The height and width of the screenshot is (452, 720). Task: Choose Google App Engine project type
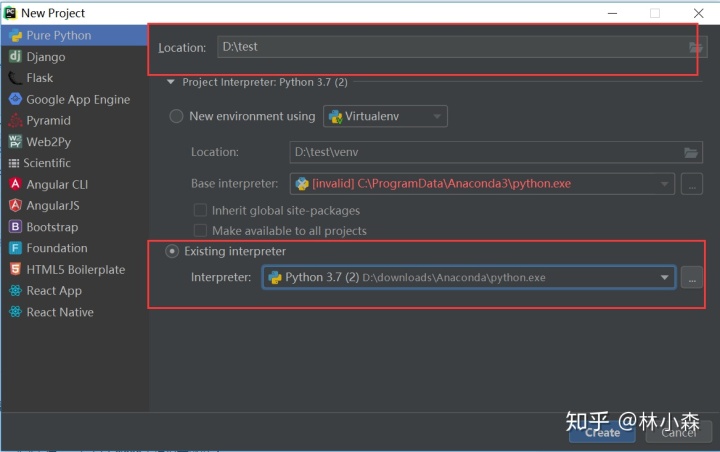coord(74,99)
